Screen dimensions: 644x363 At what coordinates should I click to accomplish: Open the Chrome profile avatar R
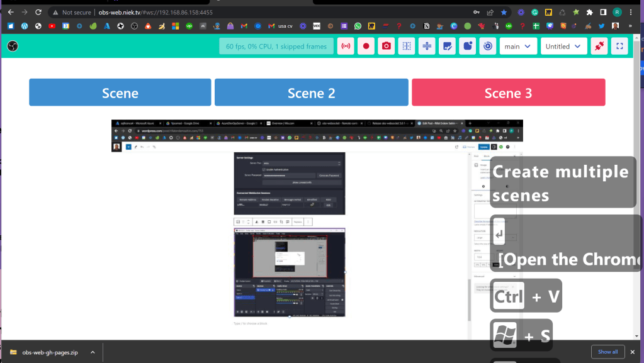pos(617,13)
